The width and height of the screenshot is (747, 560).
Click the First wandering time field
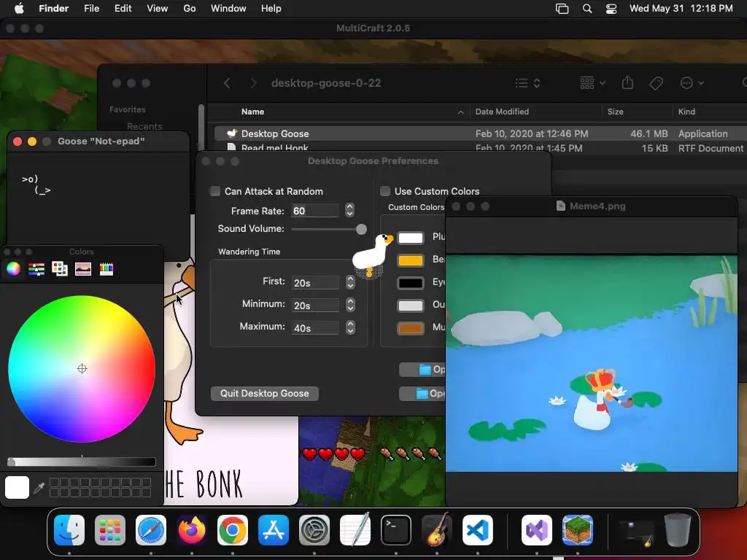pyautogui.click(x=315, y=282)
